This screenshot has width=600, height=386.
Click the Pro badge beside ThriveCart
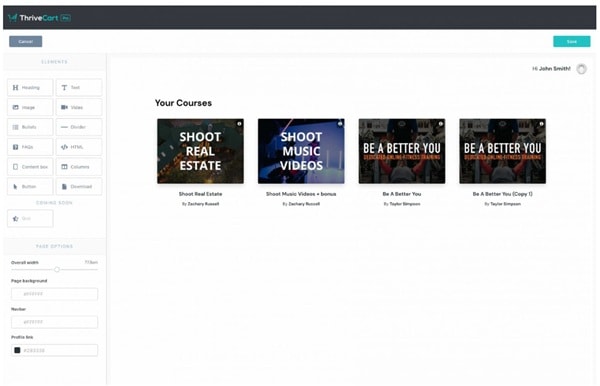click(x=65, y=18)
